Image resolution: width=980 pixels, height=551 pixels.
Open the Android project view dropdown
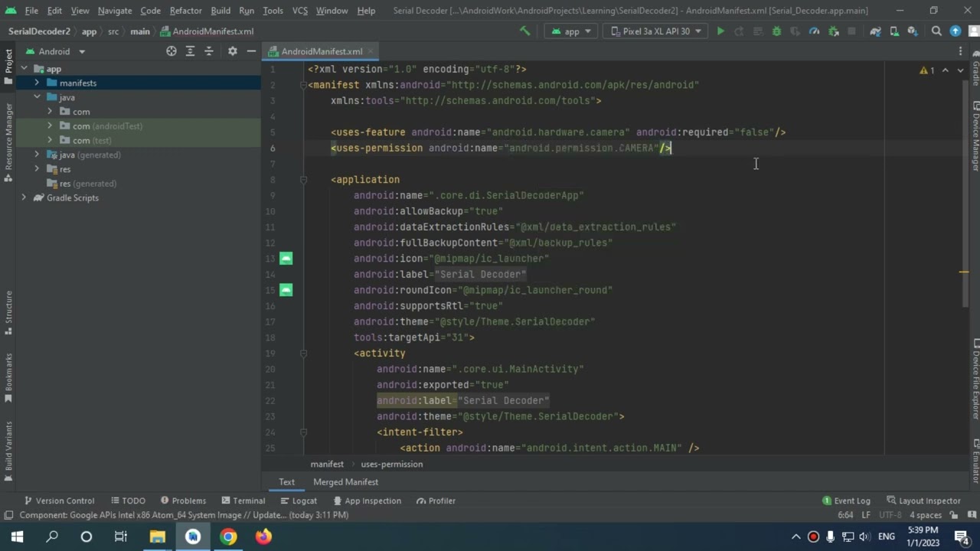pos(55,51)
